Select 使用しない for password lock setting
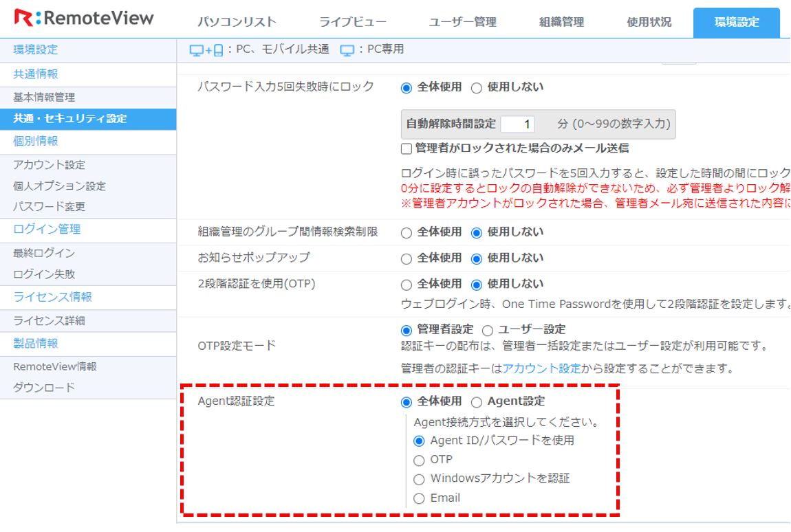791x532 pixels. (476, 88)
